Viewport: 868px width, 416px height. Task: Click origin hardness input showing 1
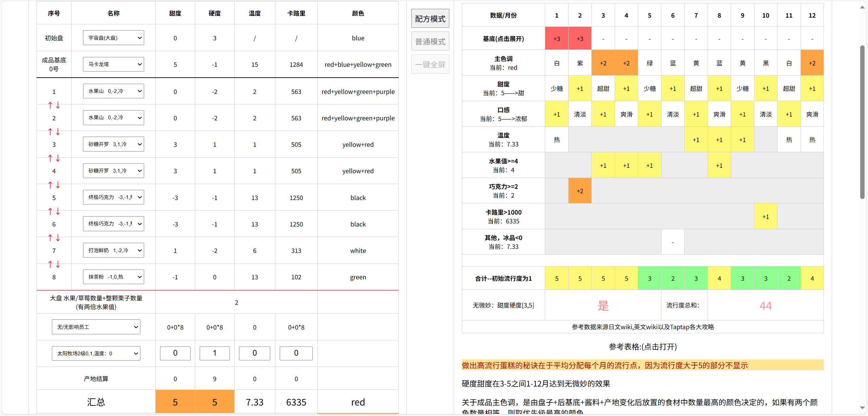215,353
